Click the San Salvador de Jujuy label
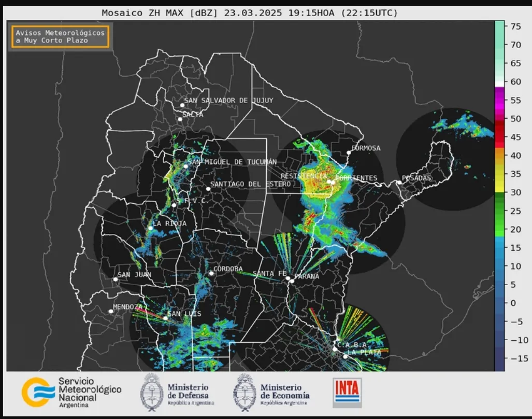The image size is (532, 419). (228, 101)
